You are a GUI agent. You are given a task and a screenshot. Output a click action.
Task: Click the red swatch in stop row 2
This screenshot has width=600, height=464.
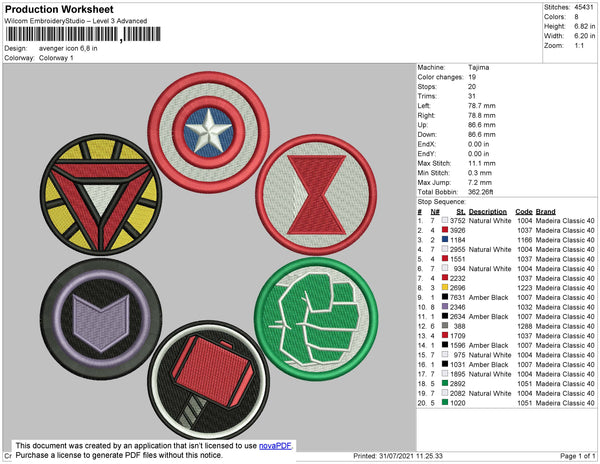[445, 230]
